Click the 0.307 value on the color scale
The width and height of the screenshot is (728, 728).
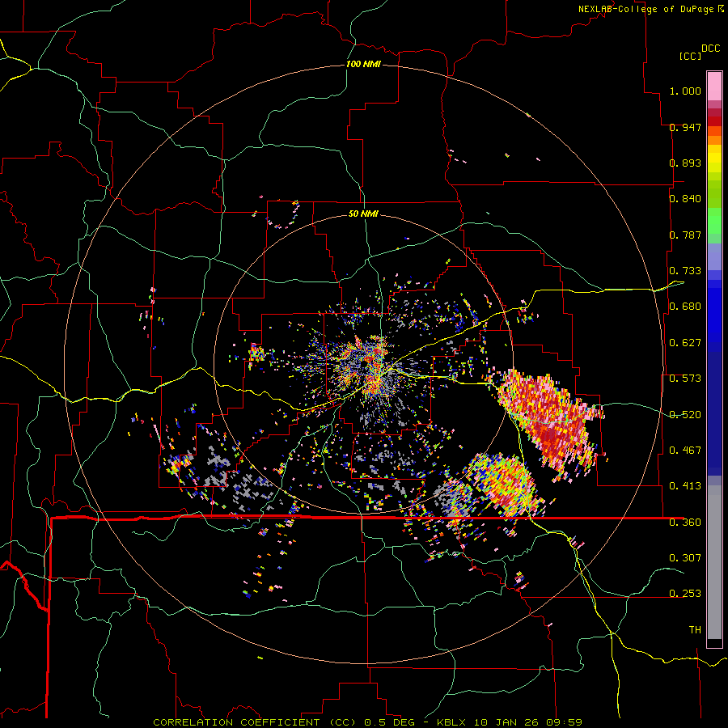tap(685, 558)
